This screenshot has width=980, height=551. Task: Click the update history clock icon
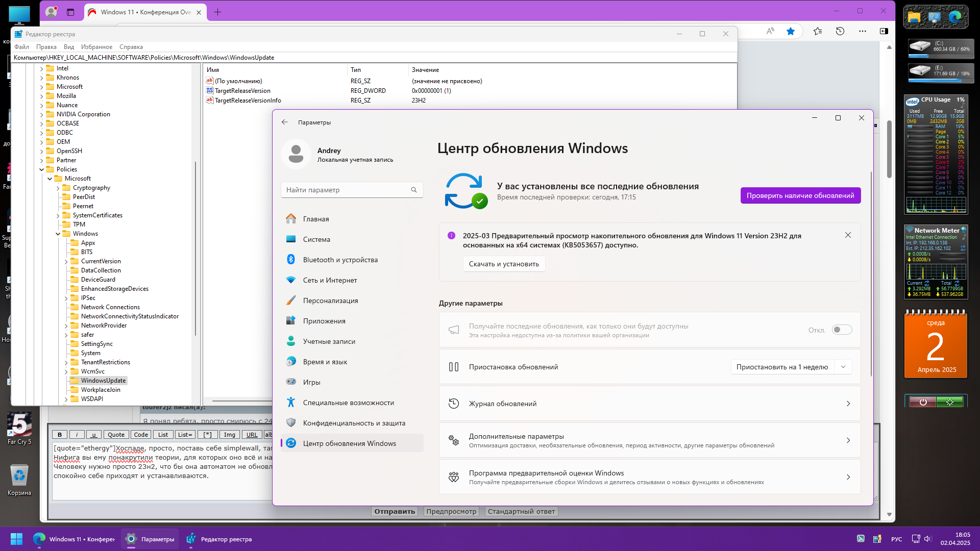coord(453,404)
